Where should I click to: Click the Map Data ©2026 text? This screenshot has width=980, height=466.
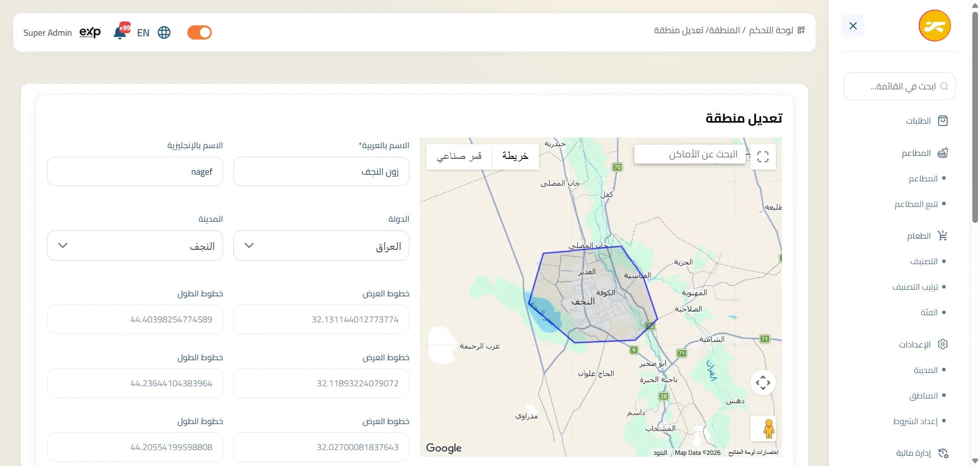pyautogui.click(x=697, y=453)
